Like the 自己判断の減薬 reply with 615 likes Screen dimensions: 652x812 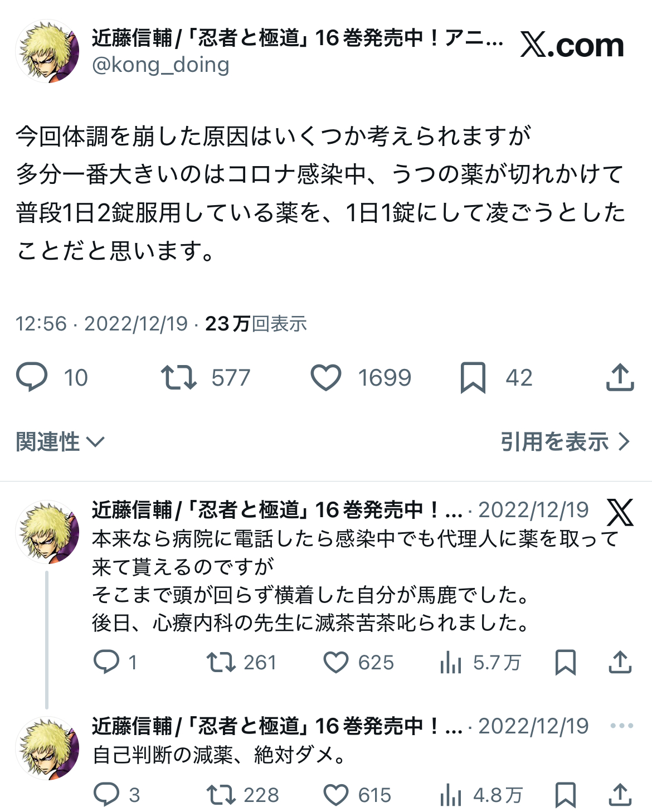click(x=336, y=795)
